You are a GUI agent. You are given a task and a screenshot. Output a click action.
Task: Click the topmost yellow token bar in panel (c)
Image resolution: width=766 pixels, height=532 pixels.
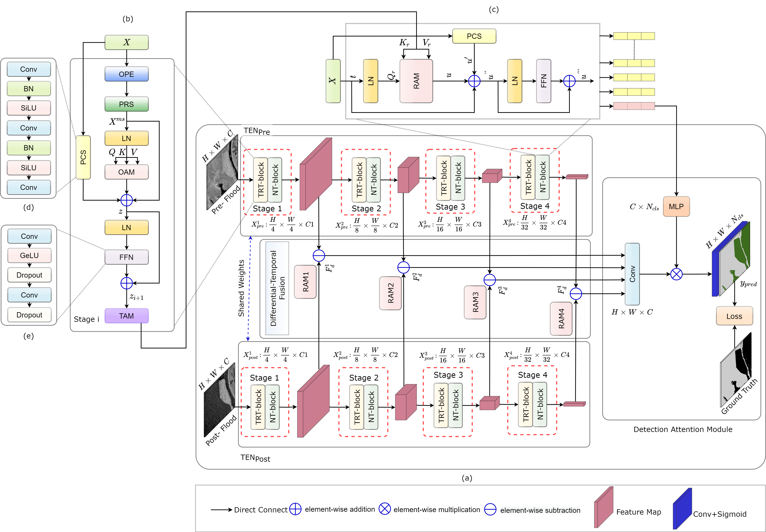pyautogui.click(x=634, y=36)
